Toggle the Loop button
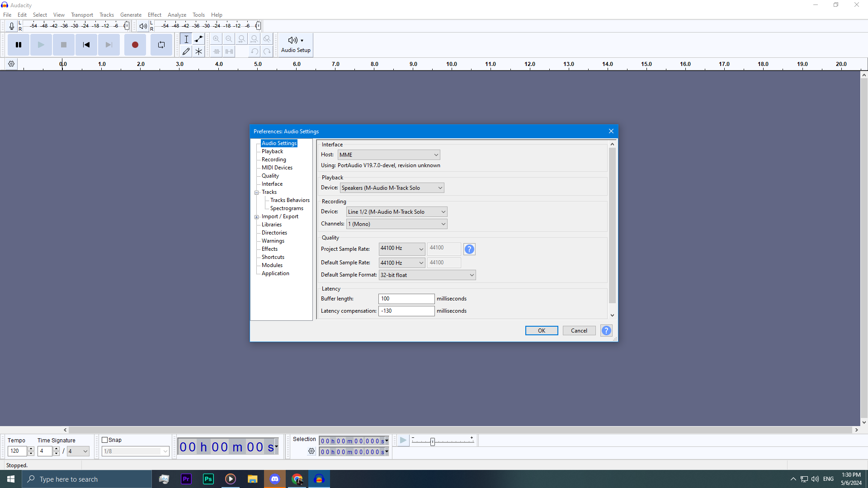 coord(161,45)
